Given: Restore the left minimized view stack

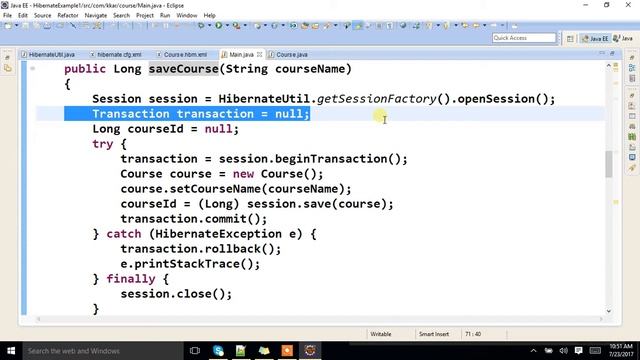Looking at the screenshot, I should coord(8,58).
